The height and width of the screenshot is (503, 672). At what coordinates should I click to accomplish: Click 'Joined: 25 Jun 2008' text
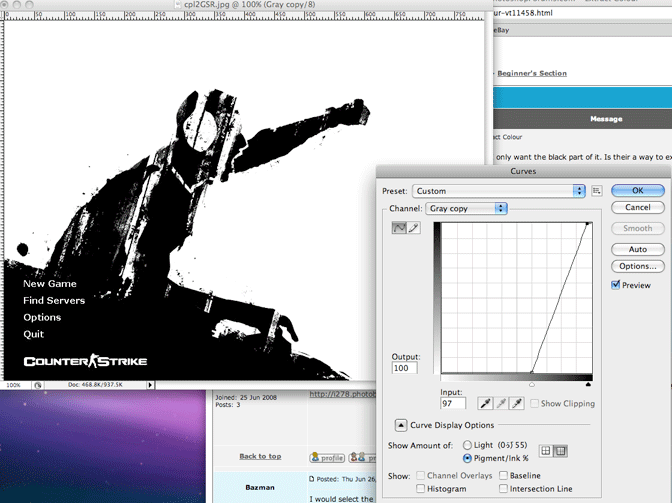246,398
